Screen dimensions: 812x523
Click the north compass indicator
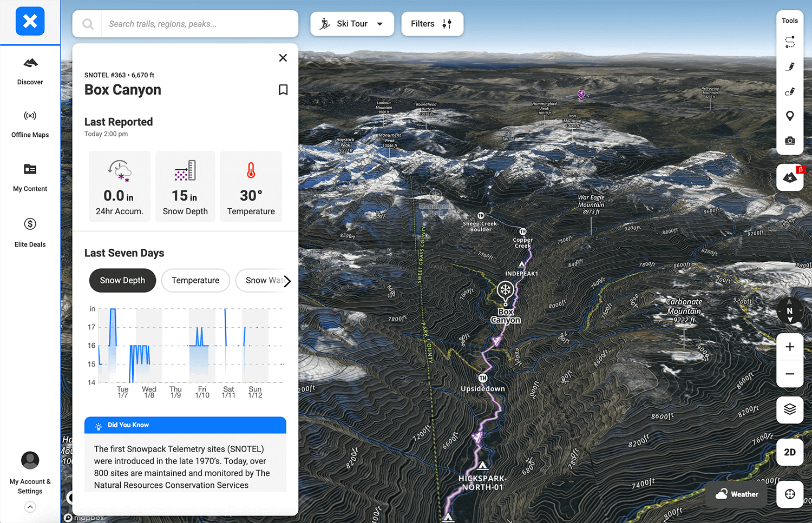tap(789, 311)
